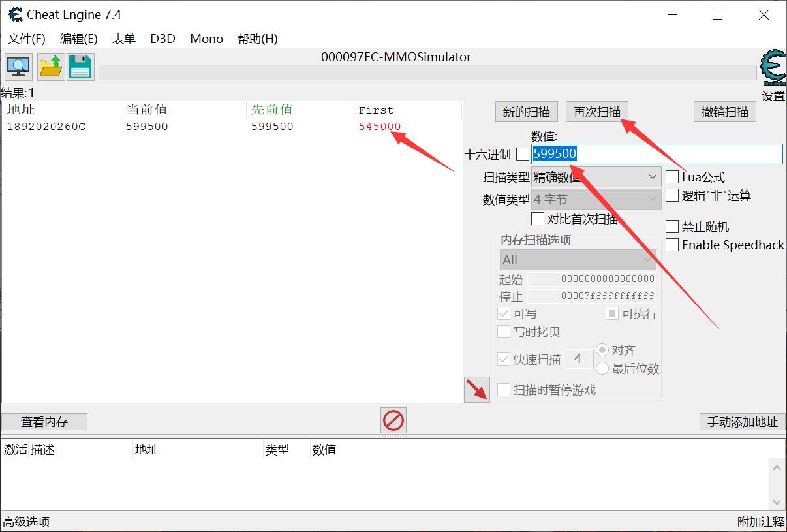Select result address 1892020260C
The height and width of the screenshot is (532, 787).
[x=46, y=127]
